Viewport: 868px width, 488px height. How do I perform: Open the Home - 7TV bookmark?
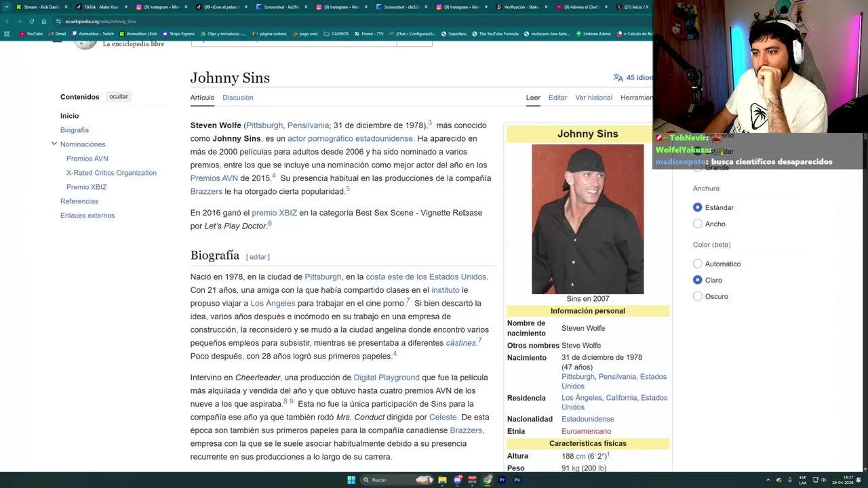tap(370, 33)
